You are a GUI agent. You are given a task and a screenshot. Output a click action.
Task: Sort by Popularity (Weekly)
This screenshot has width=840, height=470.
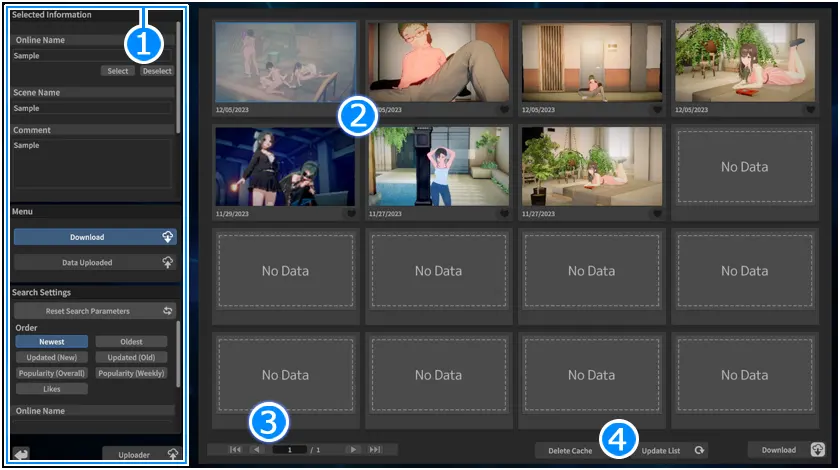[131, 373]
